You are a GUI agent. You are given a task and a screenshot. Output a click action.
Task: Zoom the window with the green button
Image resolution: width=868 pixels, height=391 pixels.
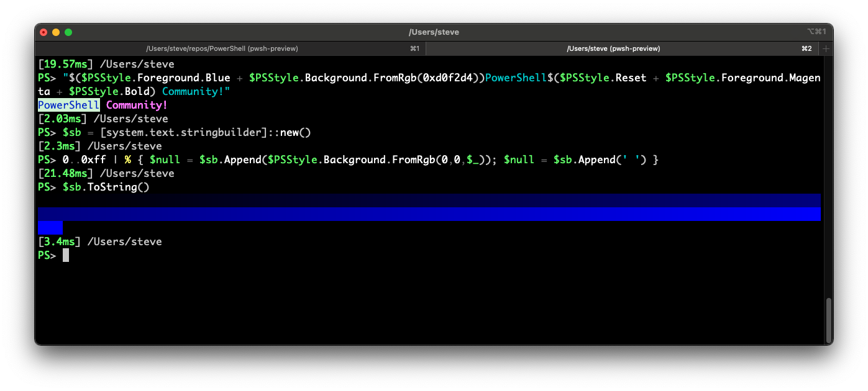(68, 32)
